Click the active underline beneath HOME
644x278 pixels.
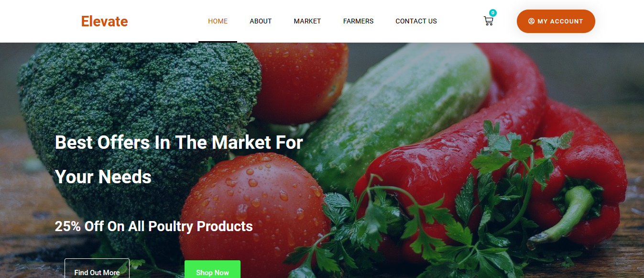pyautogui.click(x=218, y=42)
